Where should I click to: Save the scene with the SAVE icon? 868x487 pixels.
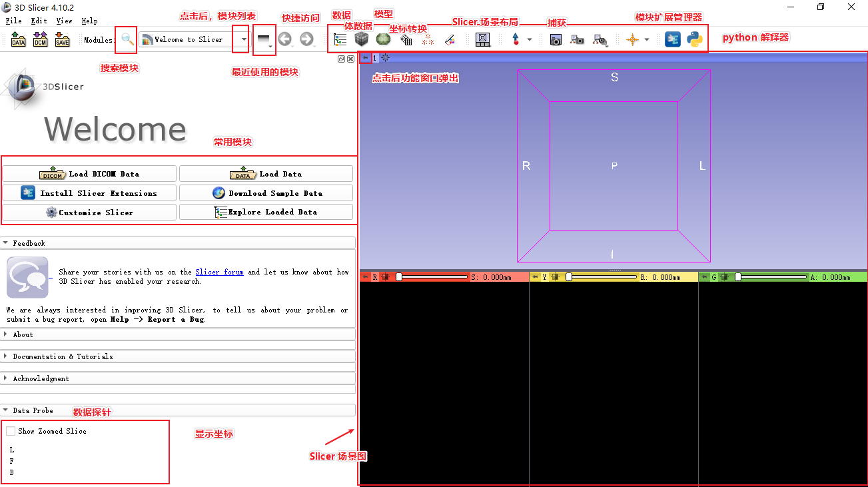click(62, 39)
